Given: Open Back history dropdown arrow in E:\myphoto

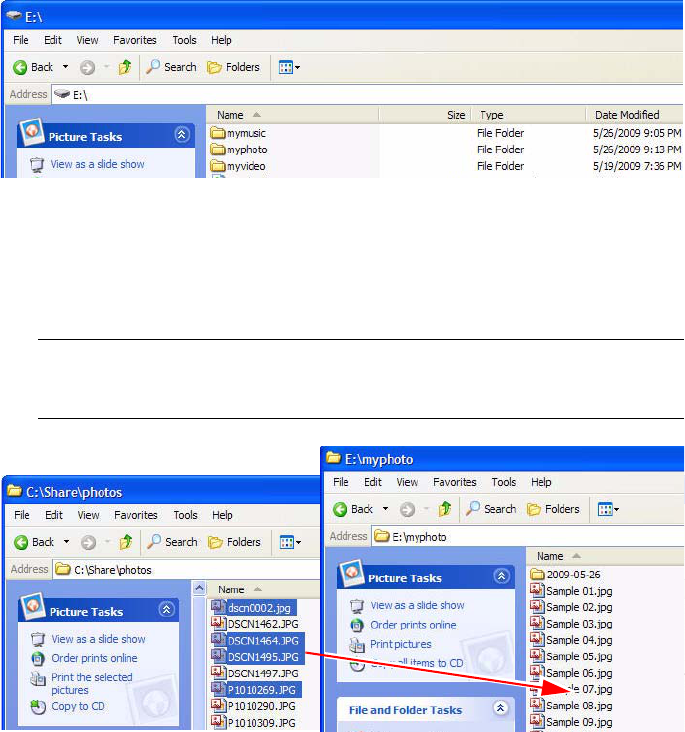Looking at the screenshot, I should (385, 509).
